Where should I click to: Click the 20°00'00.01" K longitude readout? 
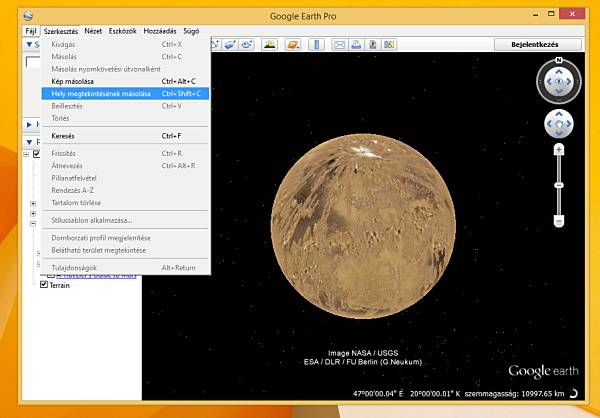pos(435,394)
